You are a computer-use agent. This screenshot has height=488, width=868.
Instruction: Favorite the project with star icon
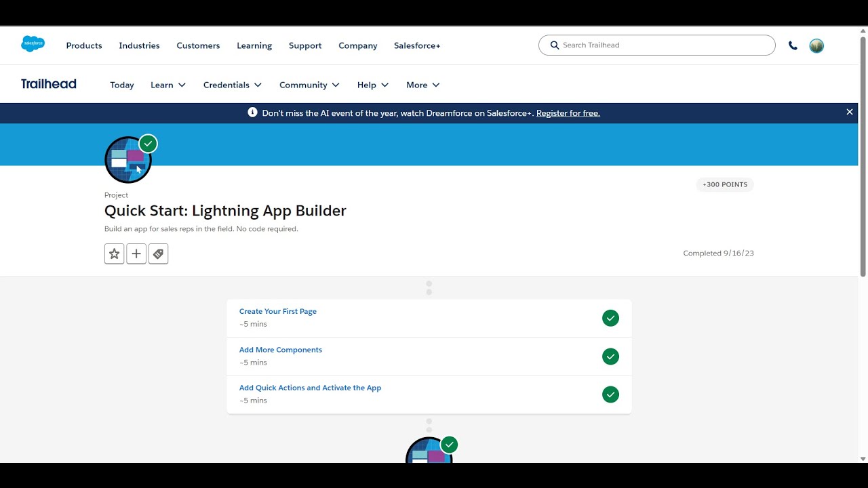tap(114, 254)
